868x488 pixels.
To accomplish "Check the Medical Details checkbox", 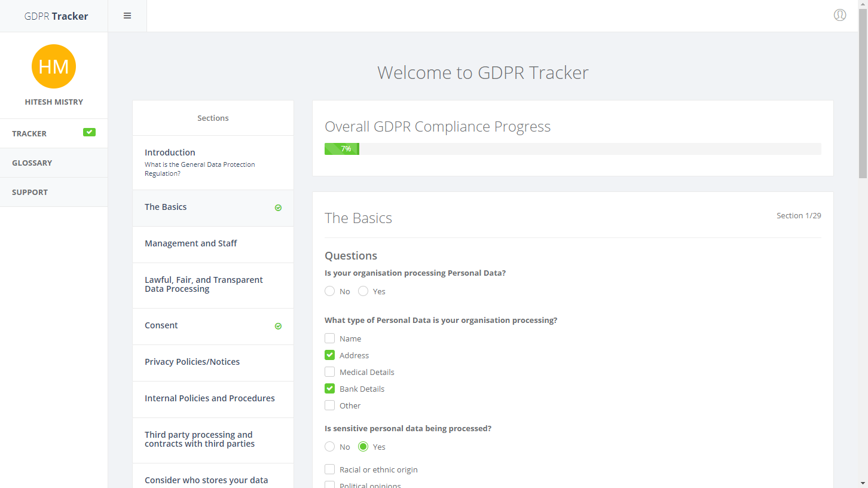I will click(x=329, y=371).
